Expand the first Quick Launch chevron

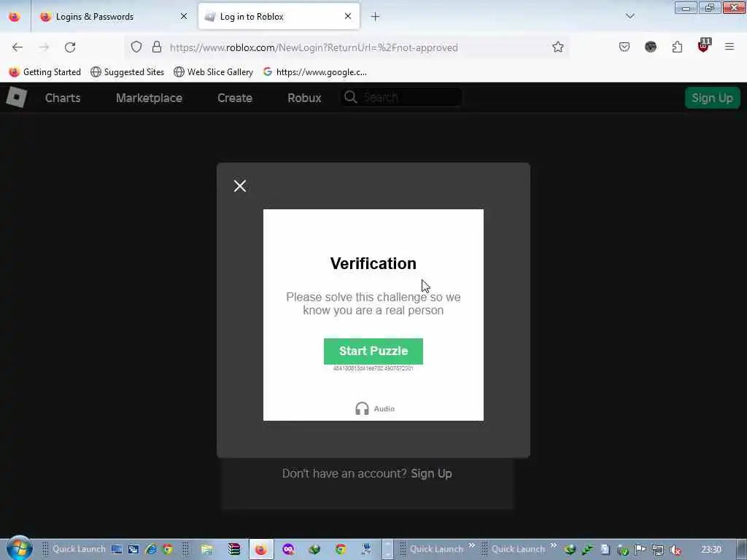(x=472, y=545)
